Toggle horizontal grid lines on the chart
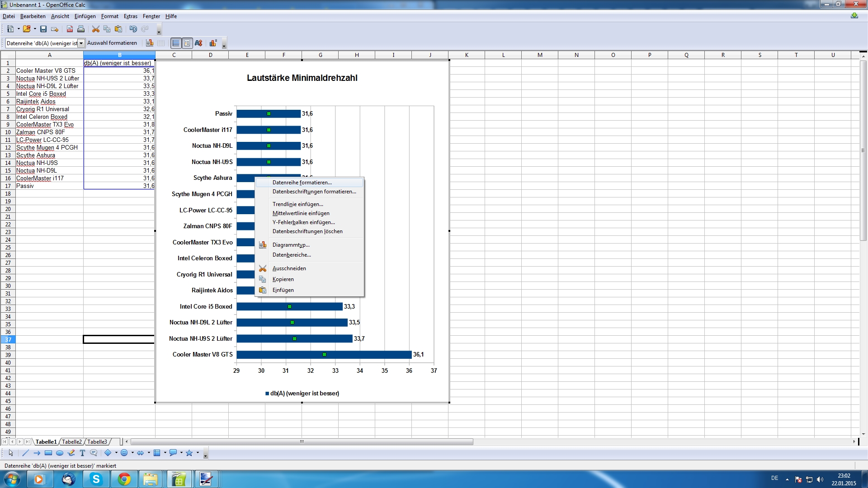Image resolution: width=868 pixels, height=488 pixels. [176, 43]
